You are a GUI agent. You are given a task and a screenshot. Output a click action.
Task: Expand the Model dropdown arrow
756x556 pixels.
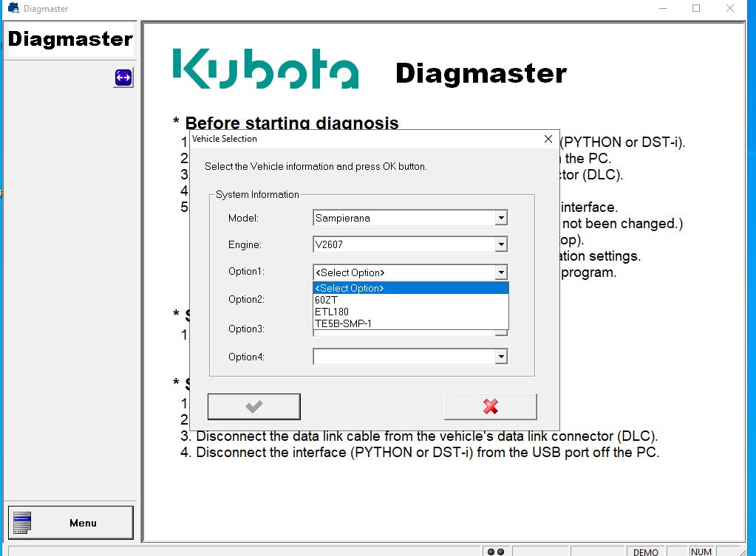tap(502, 218)
